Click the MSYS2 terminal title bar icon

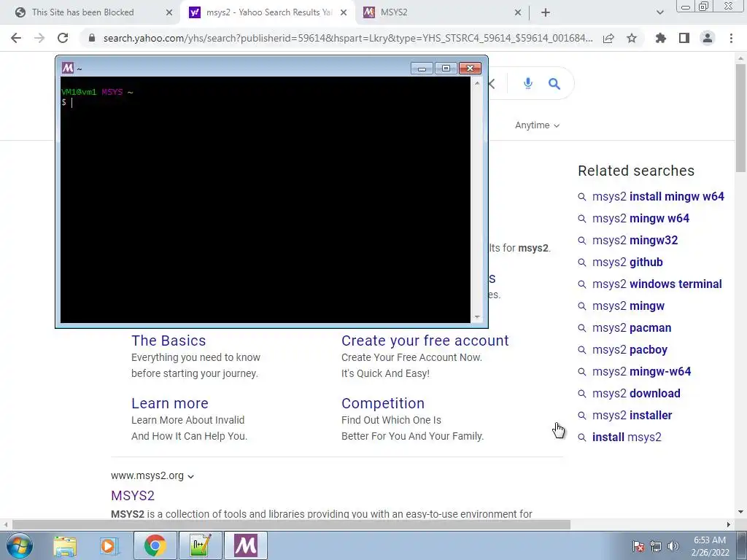click(68, 68)
